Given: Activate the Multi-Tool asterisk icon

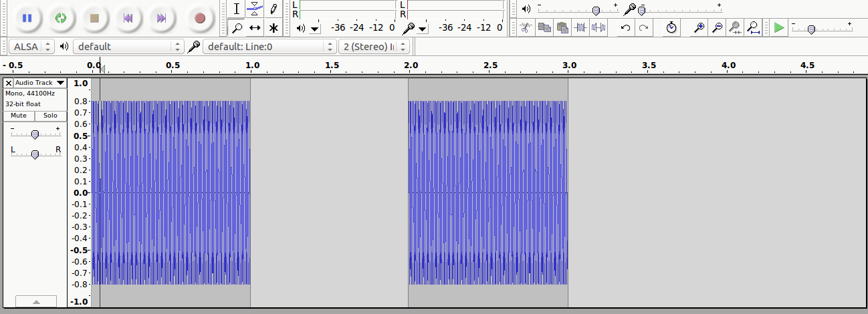Looking at the screenshot, I should click(274, 28).
